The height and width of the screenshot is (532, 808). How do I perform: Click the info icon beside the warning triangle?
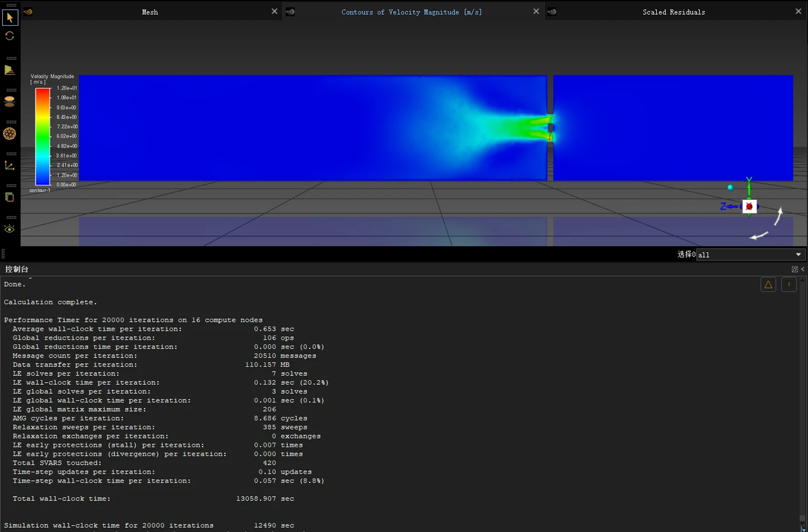pyautogui.click(x=788, y=285)
